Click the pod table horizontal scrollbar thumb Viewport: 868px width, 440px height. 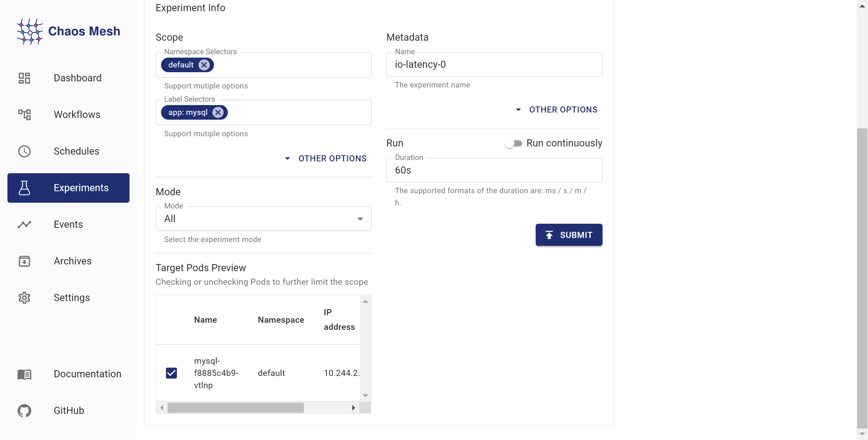235,407
